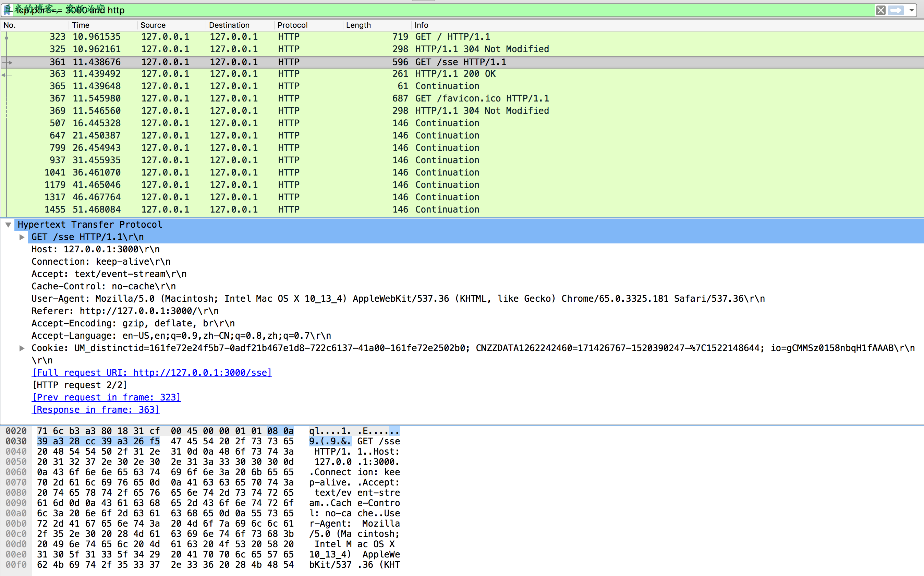Select packet 367 GET /favicon.ico
Viewport: 924px width, 576px height.
[482, 99]
